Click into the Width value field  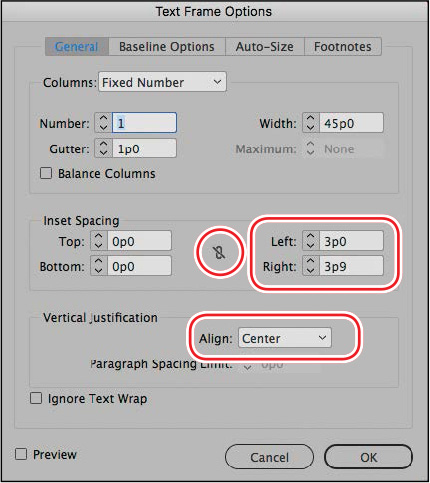coord(351,123)
